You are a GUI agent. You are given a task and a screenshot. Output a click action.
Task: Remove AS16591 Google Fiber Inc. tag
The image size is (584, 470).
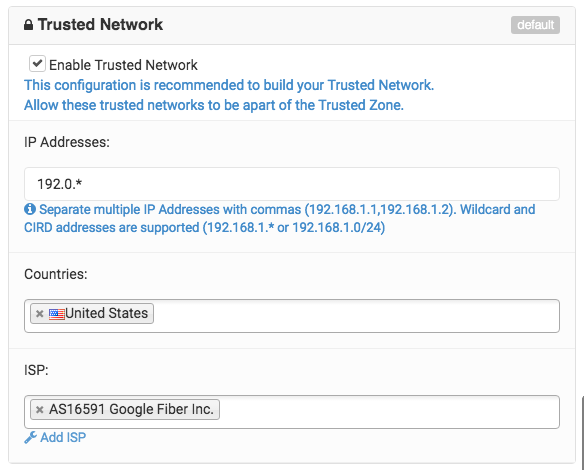click(x=39, y=410)
